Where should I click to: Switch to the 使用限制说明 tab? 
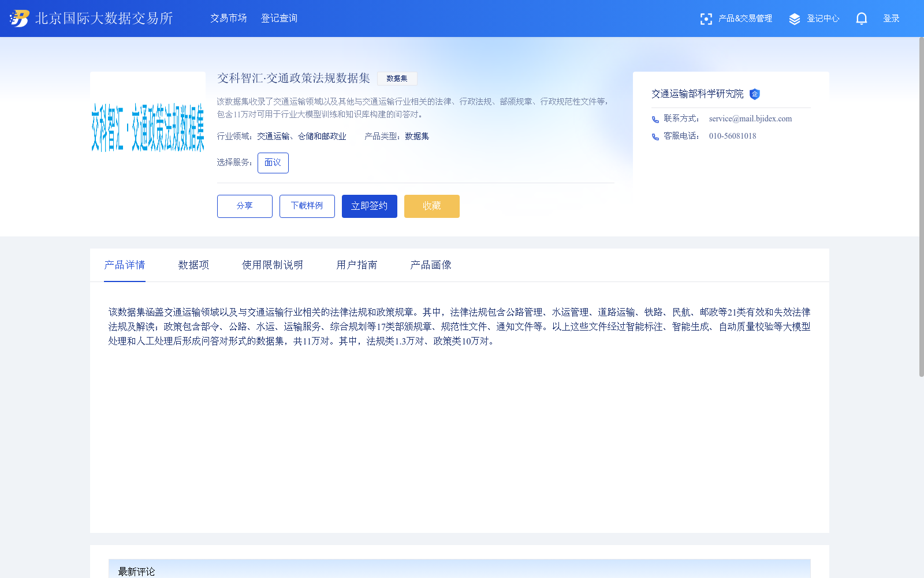tap(273, 265)
